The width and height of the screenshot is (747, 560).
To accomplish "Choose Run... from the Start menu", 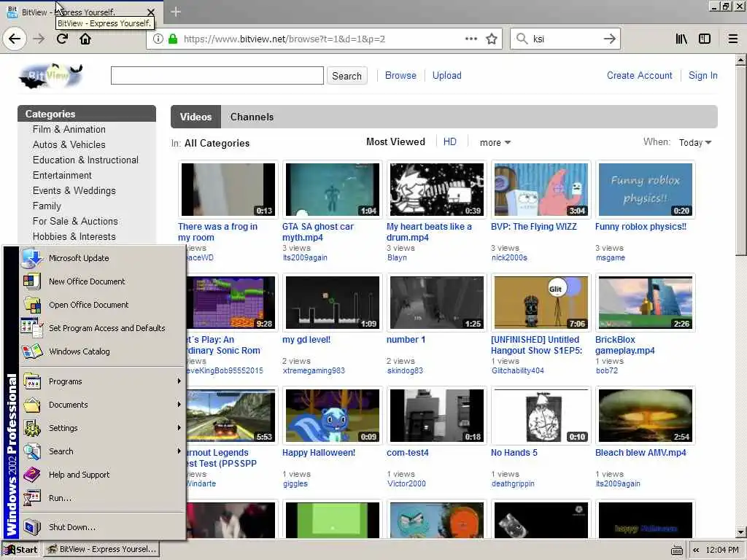I will click(x=102, y=498).
